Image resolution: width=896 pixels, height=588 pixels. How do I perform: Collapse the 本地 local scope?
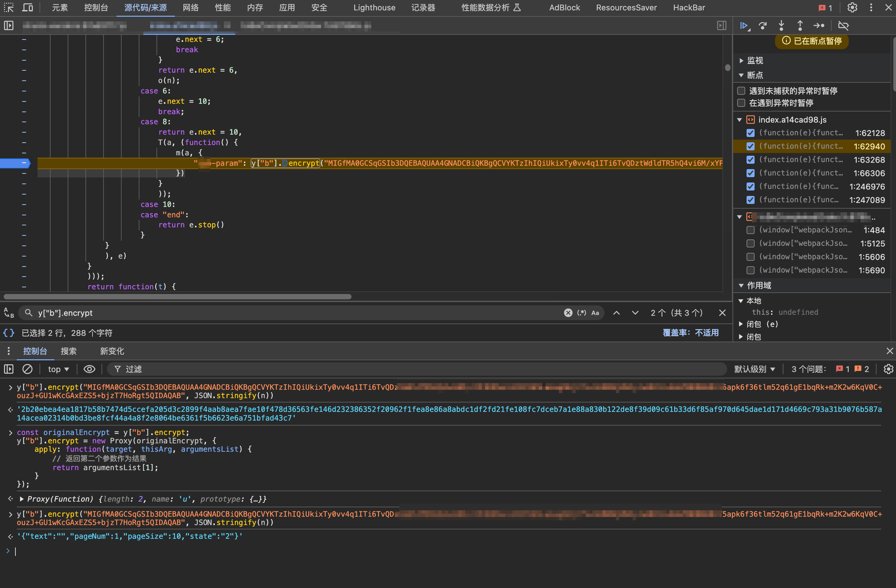coord(741,301)
